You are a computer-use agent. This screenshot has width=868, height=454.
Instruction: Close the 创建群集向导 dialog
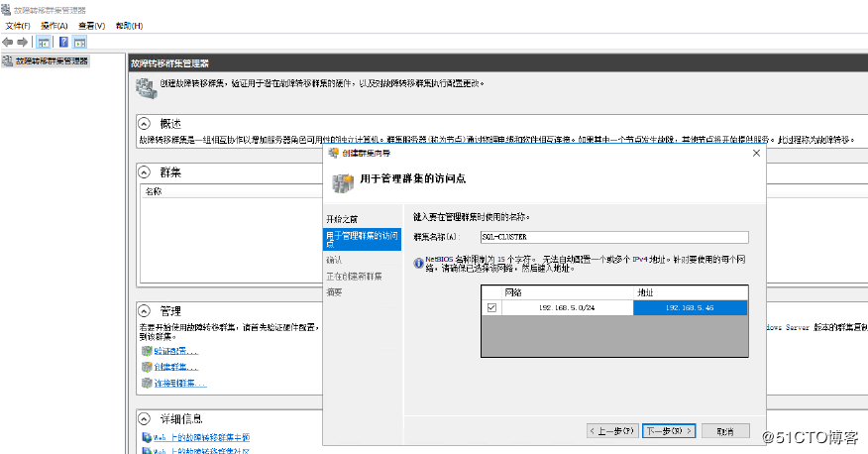tap(756, 153)
